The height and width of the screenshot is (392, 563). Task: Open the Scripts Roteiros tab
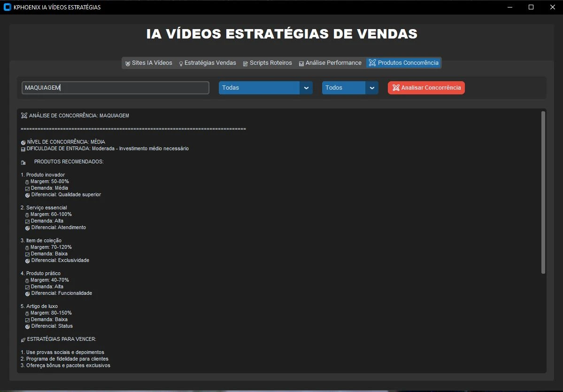[x=270, y=63]
